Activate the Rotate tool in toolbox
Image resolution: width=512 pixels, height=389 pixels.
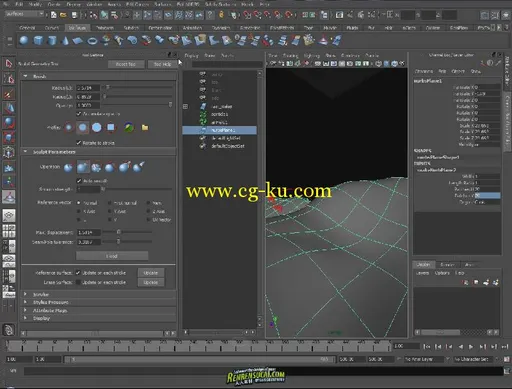pos(9,123)
